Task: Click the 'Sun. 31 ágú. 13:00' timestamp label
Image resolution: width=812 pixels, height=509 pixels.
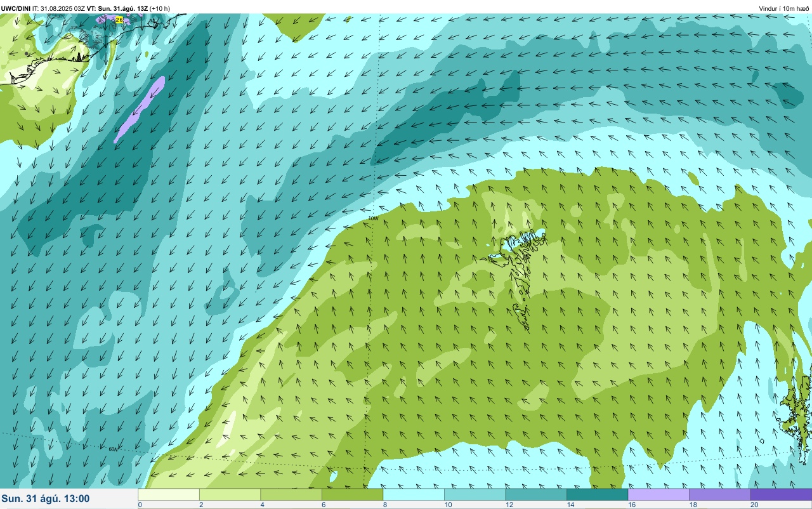Action: 46,499
